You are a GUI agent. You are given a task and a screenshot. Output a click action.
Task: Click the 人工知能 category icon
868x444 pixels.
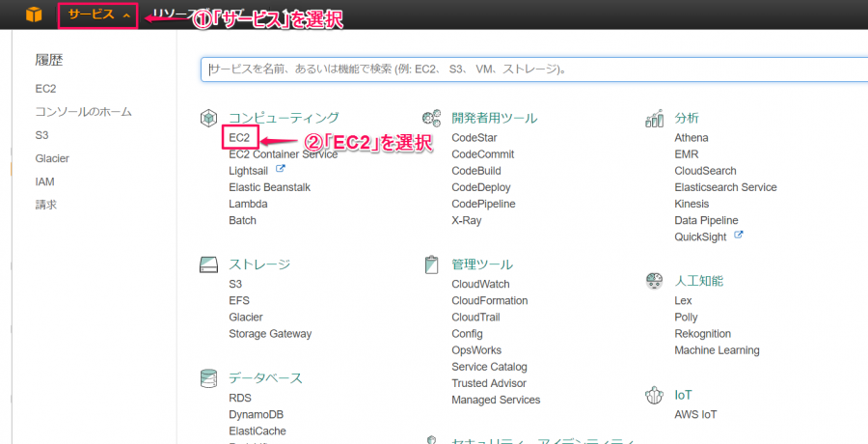(x=654, y=281)
